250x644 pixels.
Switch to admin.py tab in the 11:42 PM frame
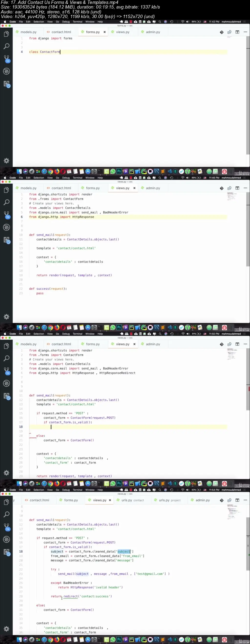(x=151, y=32)
